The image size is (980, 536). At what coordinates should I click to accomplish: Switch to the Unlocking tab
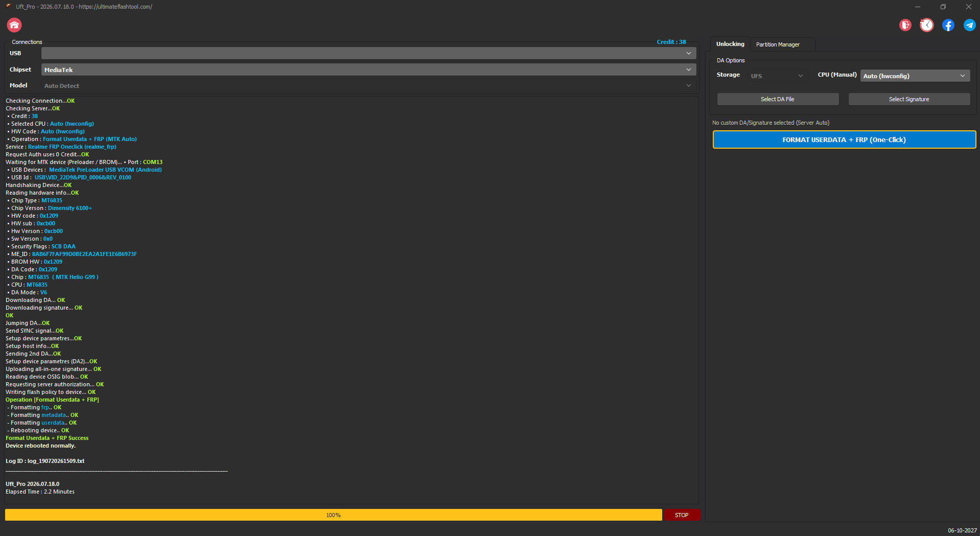[730, 44]
